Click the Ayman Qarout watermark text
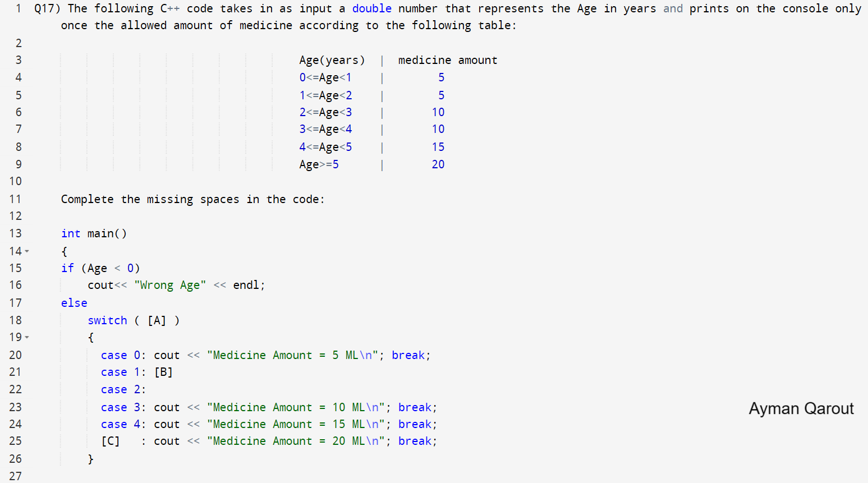The image size is (868, 483). click(x=801, y=408)
